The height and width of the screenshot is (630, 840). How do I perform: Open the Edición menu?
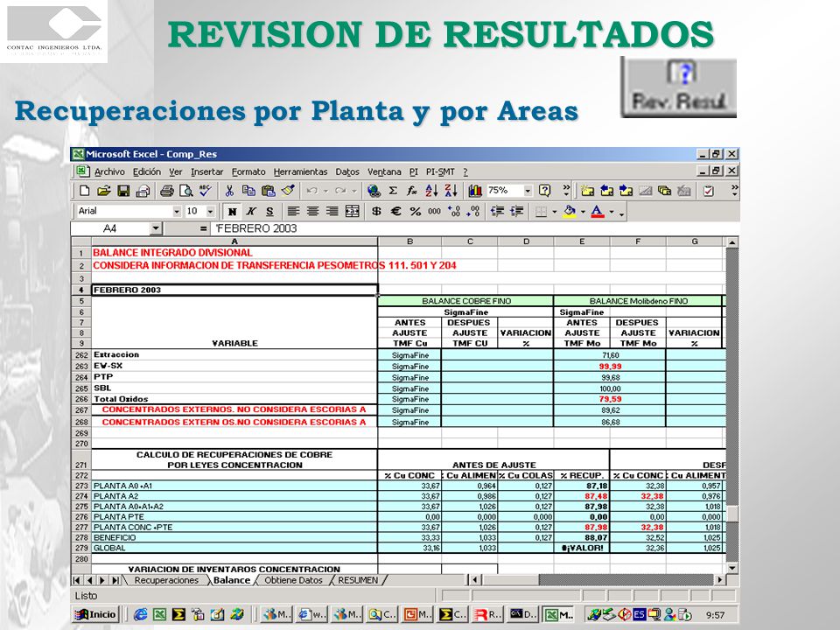click(147, 172)
